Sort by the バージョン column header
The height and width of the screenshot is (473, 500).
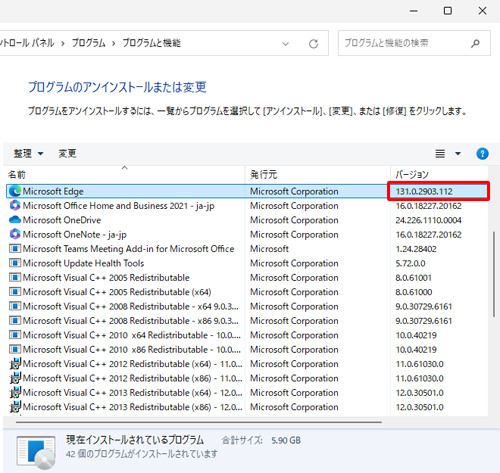coord(439,174)
